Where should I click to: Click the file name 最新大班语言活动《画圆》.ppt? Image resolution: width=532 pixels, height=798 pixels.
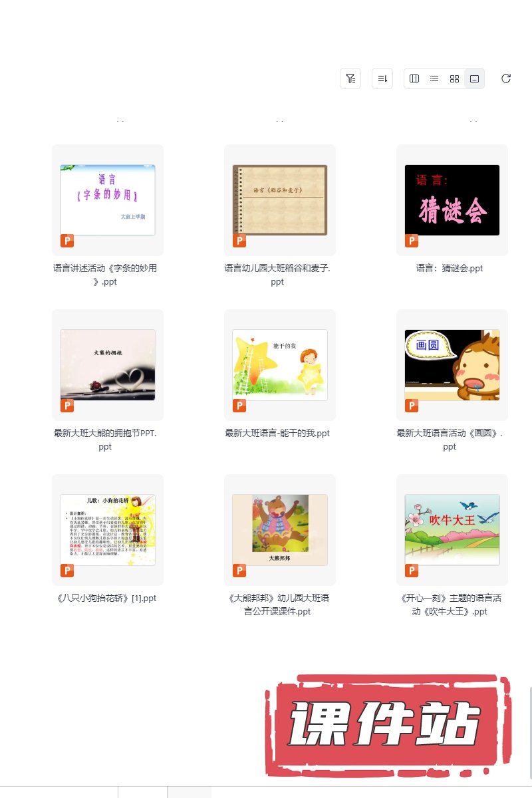click(450, 440)
